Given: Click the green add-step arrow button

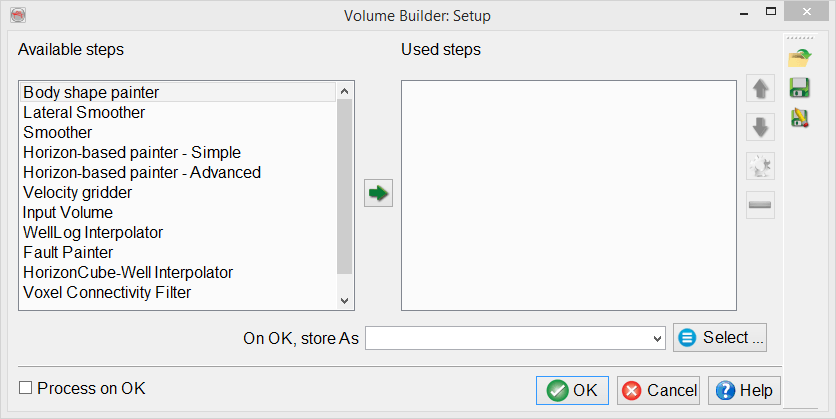Looking at the screenshot, I should point(378,193).
